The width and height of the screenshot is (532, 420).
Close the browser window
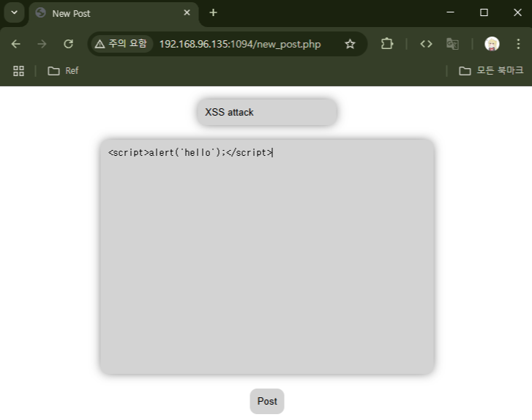point(517,12)
